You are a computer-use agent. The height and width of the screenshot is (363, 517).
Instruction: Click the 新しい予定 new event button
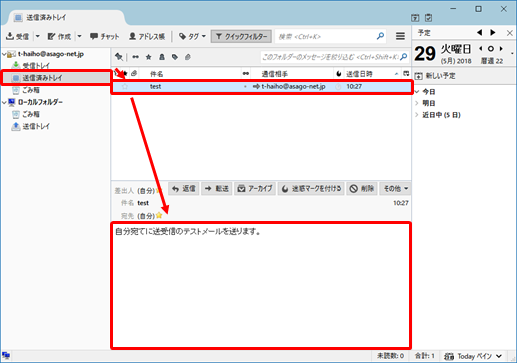(x=435, y=76)
